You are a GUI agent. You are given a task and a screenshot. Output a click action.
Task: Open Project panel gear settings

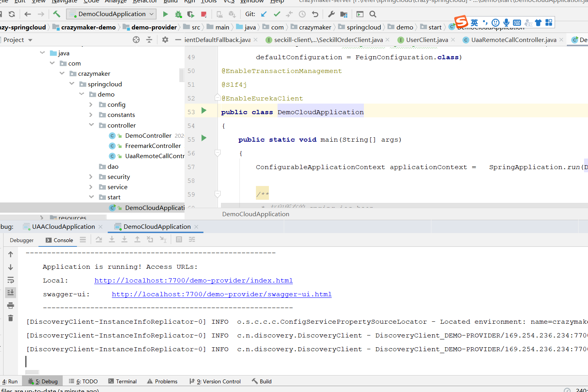165,40
